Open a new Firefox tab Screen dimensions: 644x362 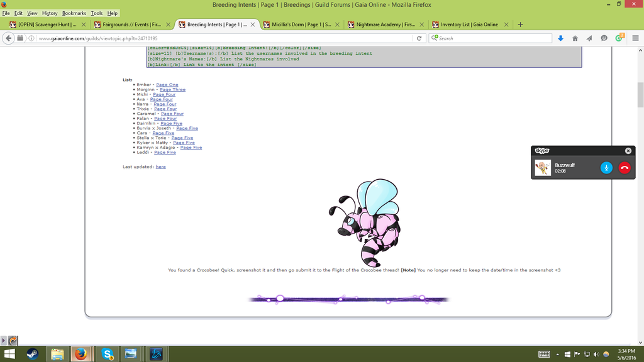coord(520,25)
